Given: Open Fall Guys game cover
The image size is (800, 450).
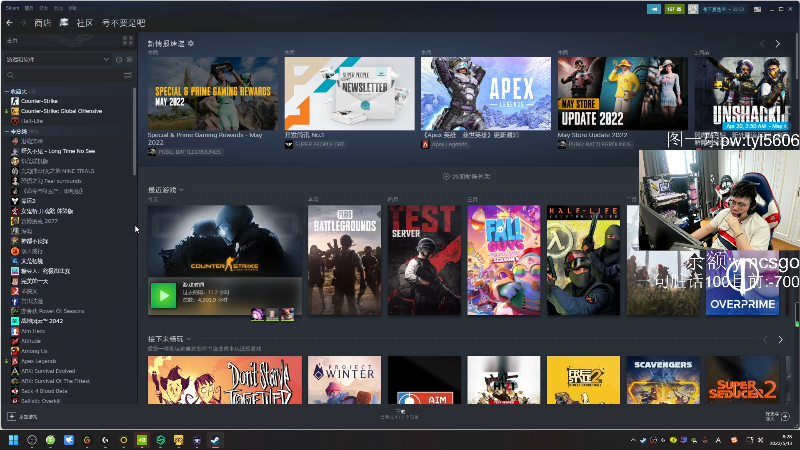Looking at the screenshot, I should point(504,260).
